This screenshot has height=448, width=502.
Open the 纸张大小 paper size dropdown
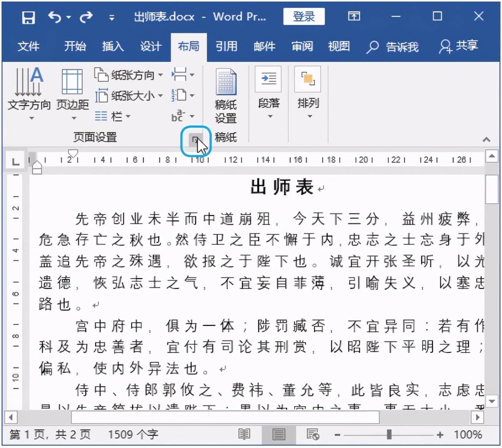pos(128,96)
